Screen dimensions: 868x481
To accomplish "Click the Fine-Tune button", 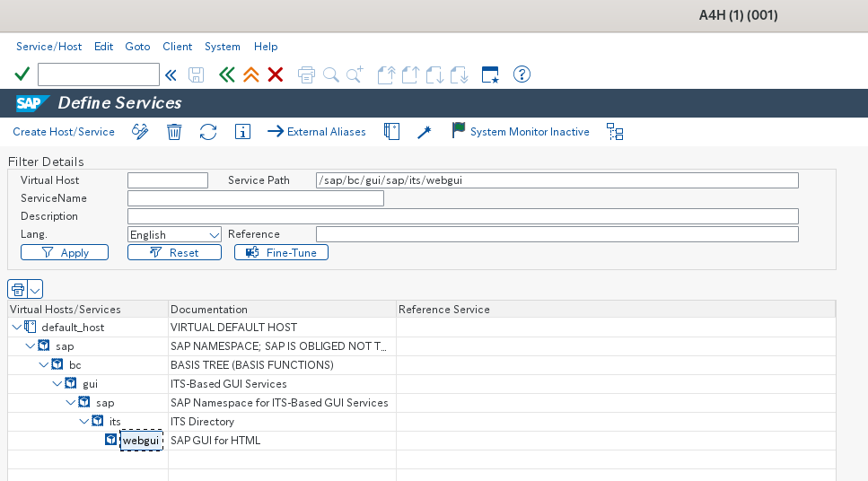I will tap(281, 252).
